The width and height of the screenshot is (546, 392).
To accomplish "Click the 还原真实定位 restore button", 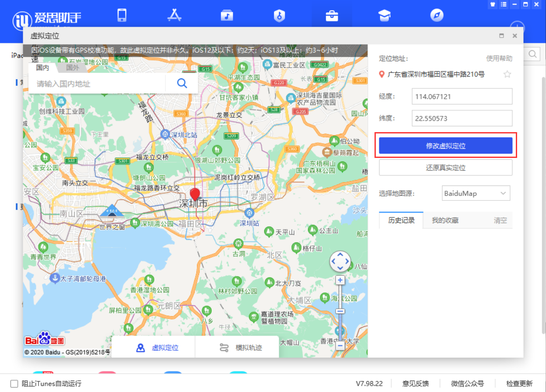I will tap(445, 168).
